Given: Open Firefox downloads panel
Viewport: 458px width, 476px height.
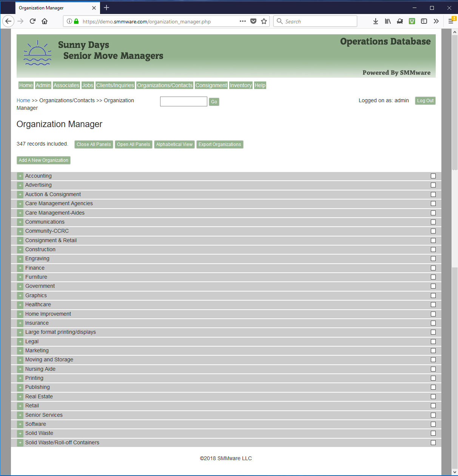Looking at the screenshot, I should pyautogui.click(x=376, y=21).
